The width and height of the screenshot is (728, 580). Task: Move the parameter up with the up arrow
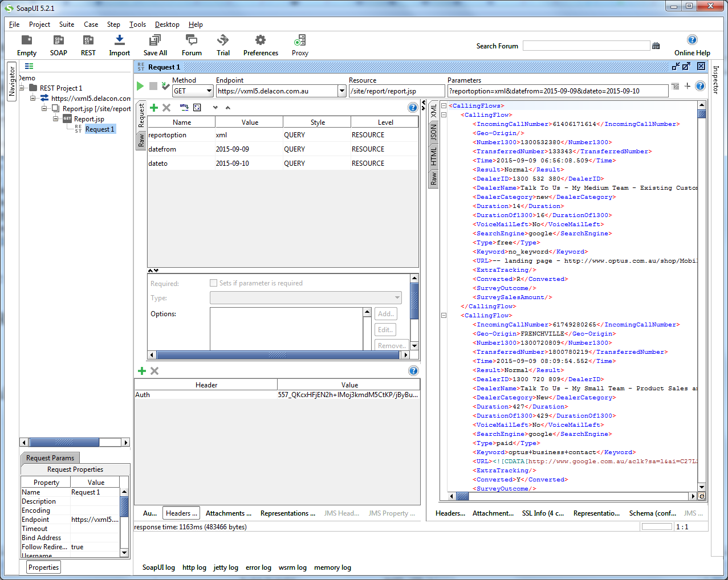click(228, 108)
